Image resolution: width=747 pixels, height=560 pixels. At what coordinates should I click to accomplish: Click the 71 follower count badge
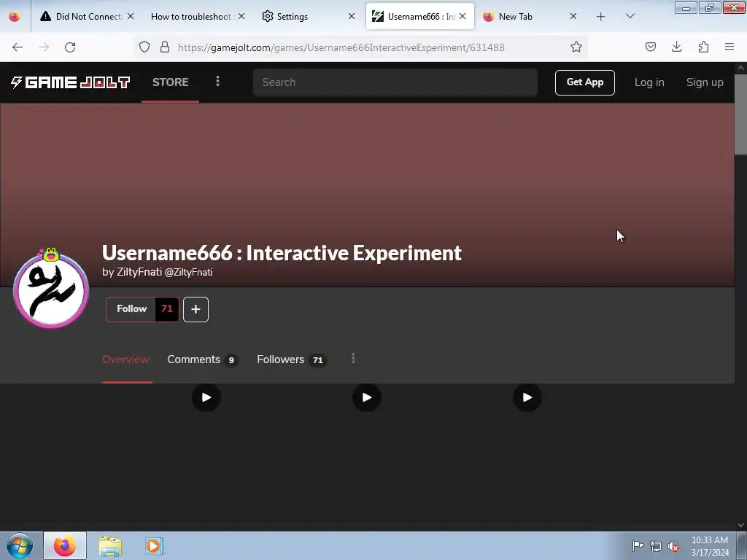tap(167, 309)
